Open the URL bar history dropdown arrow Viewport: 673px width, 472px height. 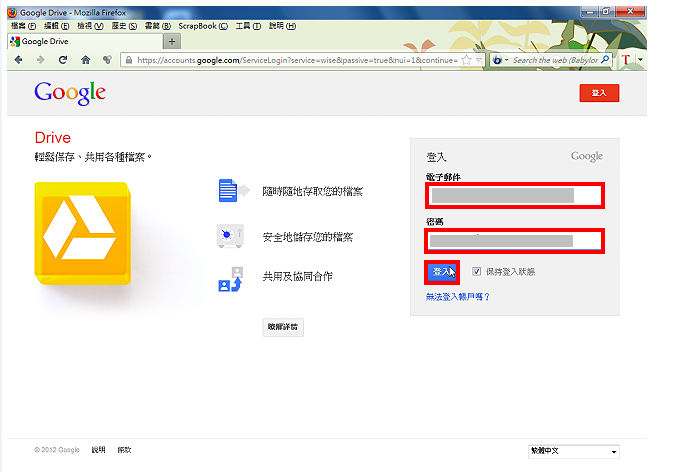point(479,60)
